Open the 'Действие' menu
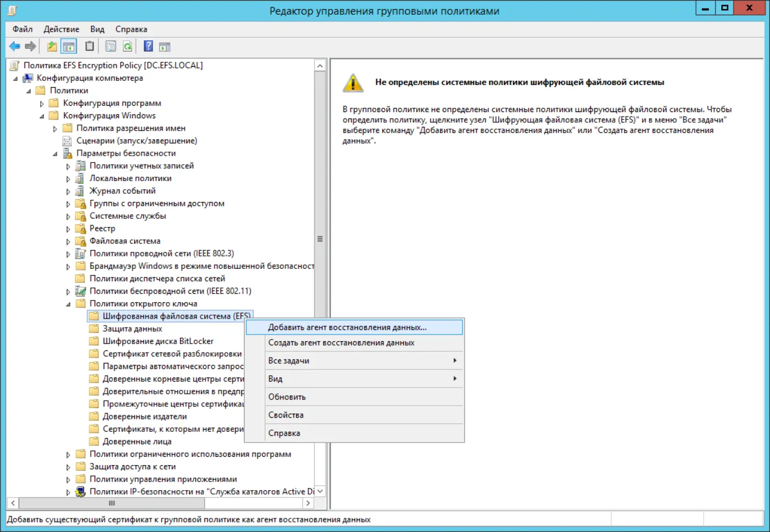Image resolution: width=770 pixels, height=532 pixels. pyautogui.click(x=62, y=29)
